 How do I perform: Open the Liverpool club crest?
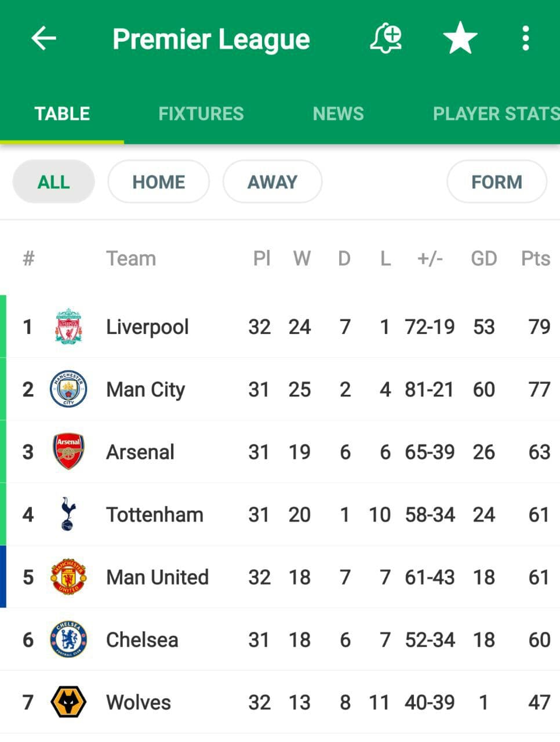coord(68,326)
